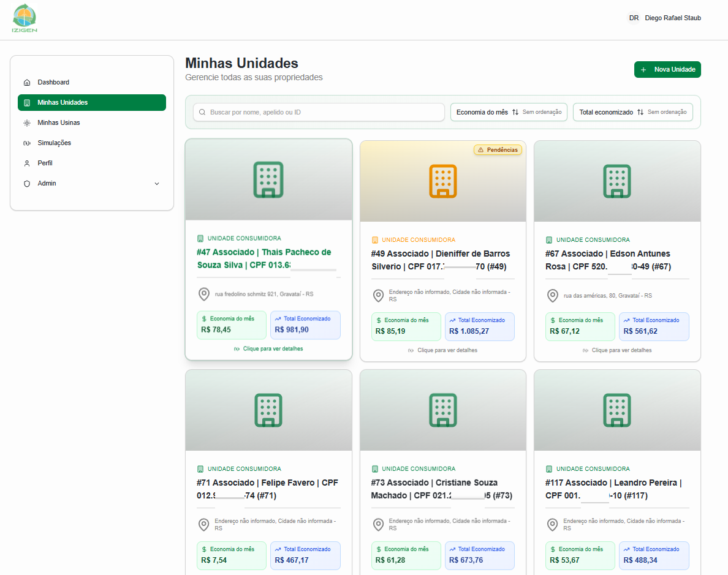Click the building icon on unit #73 card

[442, 410]
